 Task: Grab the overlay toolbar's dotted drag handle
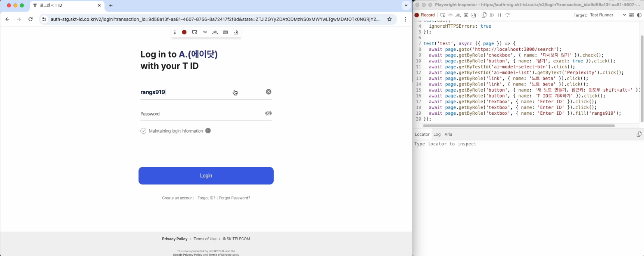(x=175, y=33)
